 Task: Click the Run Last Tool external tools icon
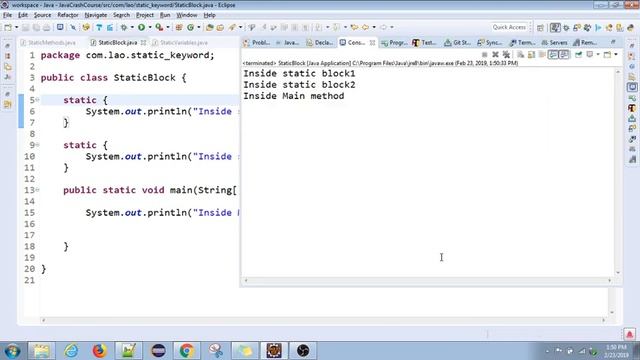pos(159,27)
